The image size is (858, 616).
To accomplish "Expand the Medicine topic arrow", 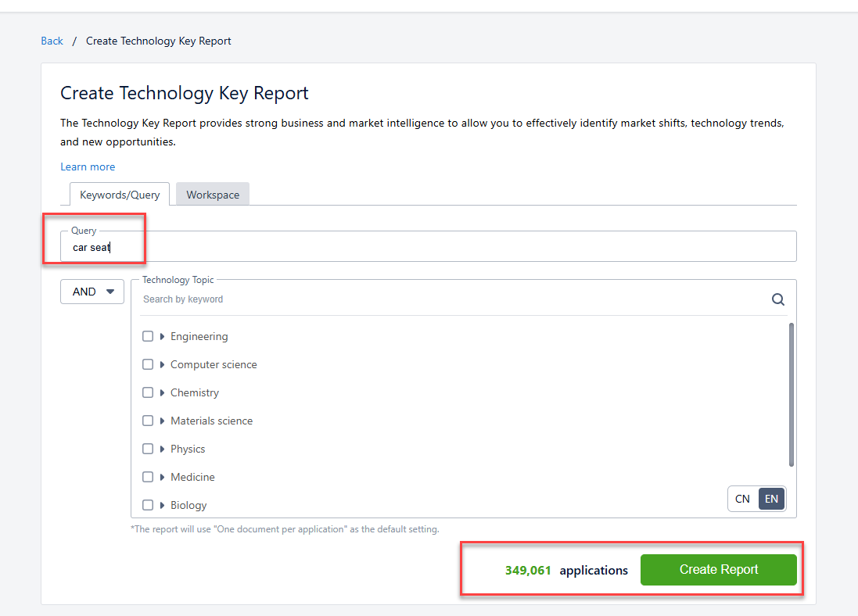I will pos(162,478).
